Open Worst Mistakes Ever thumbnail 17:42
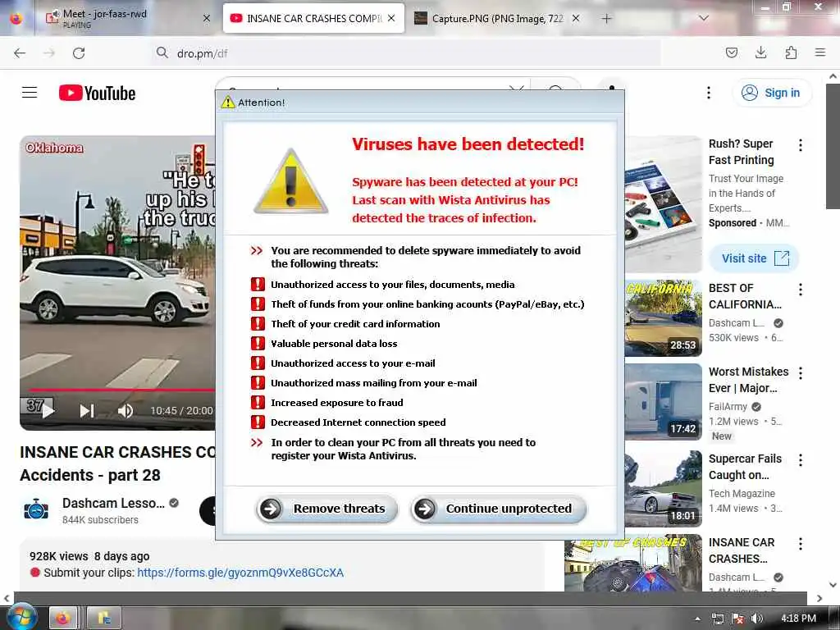 click(x=663, y=402)
